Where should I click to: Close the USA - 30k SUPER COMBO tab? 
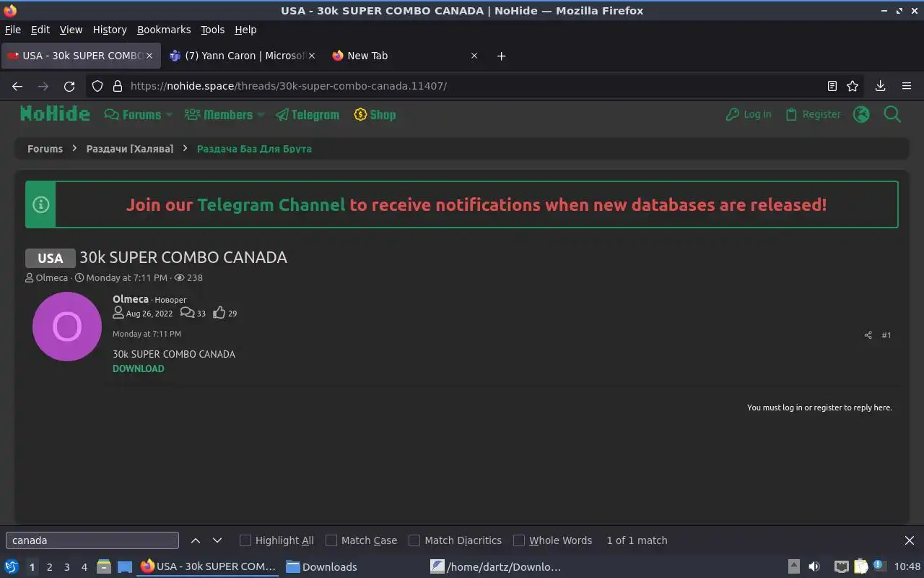[x=149, y=56]
